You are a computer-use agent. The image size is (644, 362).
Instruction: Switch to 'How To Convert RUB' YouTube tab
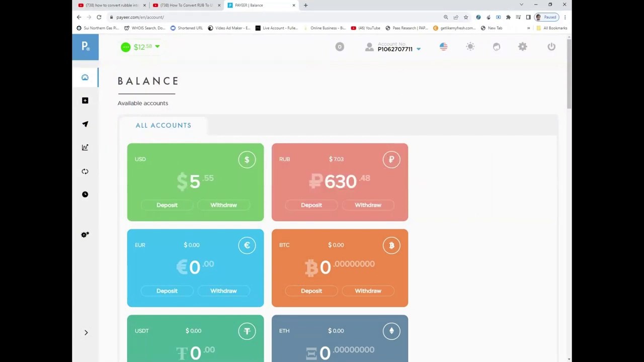pyautogui.click(x=186, y=5)
